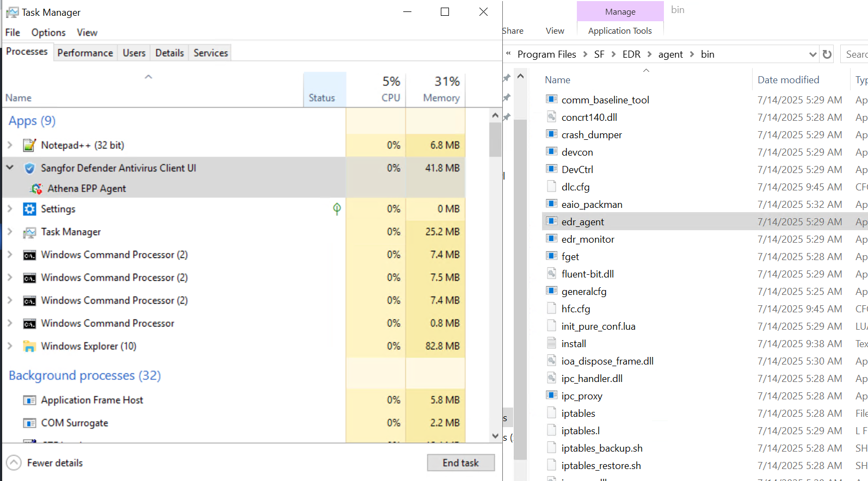
Task: Click the Notepad++ app icon in Task Manager
Action: click(x=29, y=145)
